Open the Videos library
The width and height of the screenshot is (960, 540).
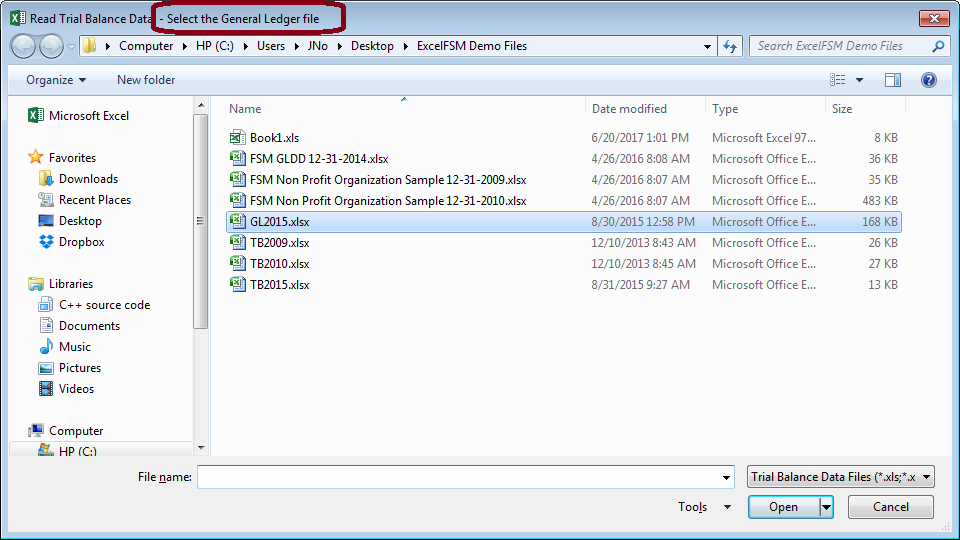pos(66,389)
